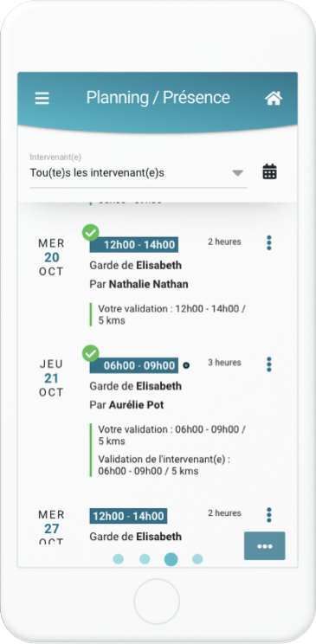The width and height of the screenshot is (316, 644).
Task: Select the 06h00 - 09h00 time slot
Action: pyautogui.click(x=134, y=365)
